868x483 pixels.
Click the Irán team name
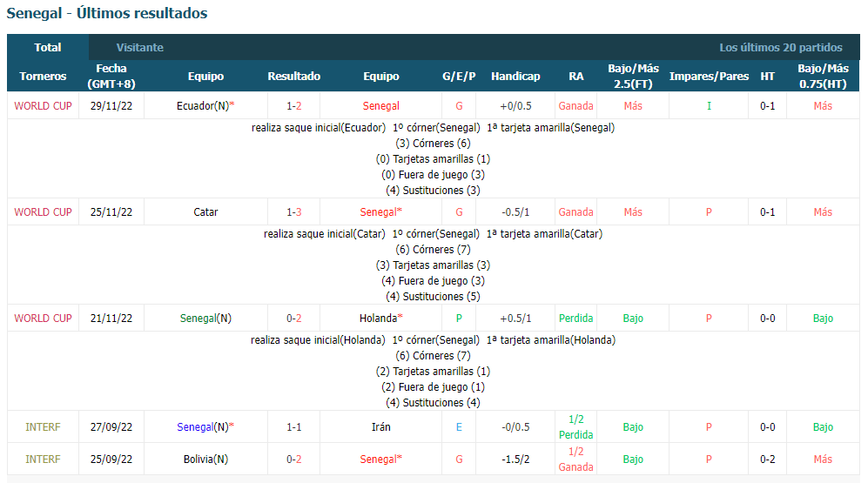[x=380, y=427]
